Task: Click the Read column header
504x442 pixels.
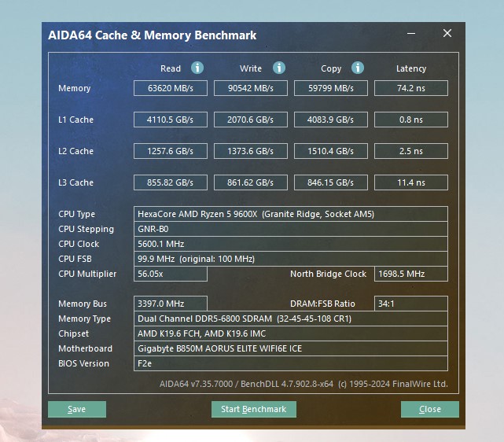Action: [171, 68]
